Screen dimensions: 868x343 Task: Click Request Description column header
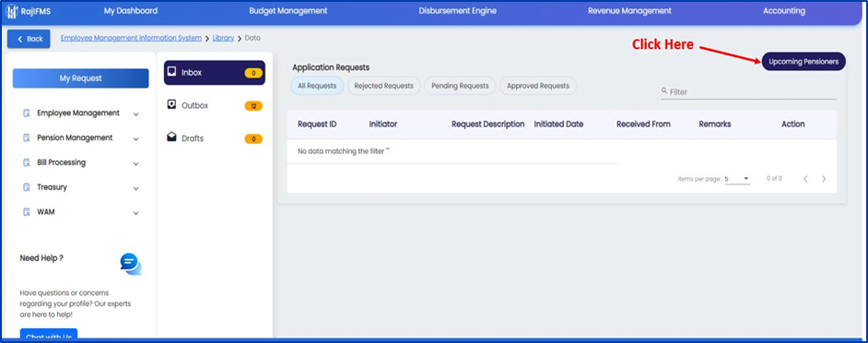point(487,124)
